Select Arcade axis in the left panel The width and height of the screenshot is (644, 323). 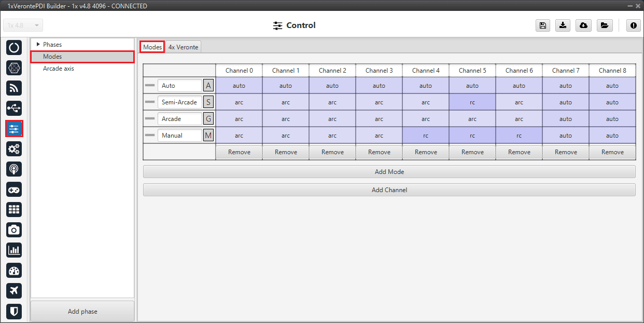(x=59, y=69)
